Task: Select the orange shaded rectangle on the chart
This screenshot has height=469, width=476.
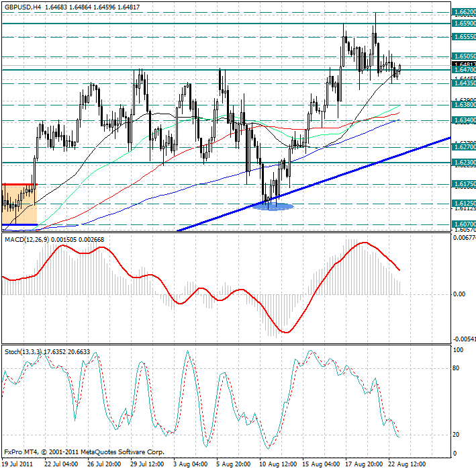Action: tap(19, 204)
